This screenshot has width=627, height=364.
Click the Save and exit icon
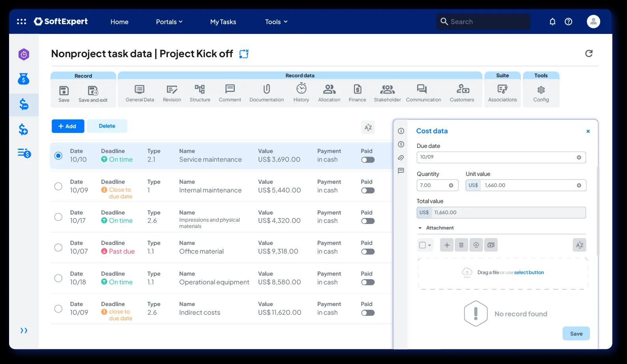click(x=93, y=91)
